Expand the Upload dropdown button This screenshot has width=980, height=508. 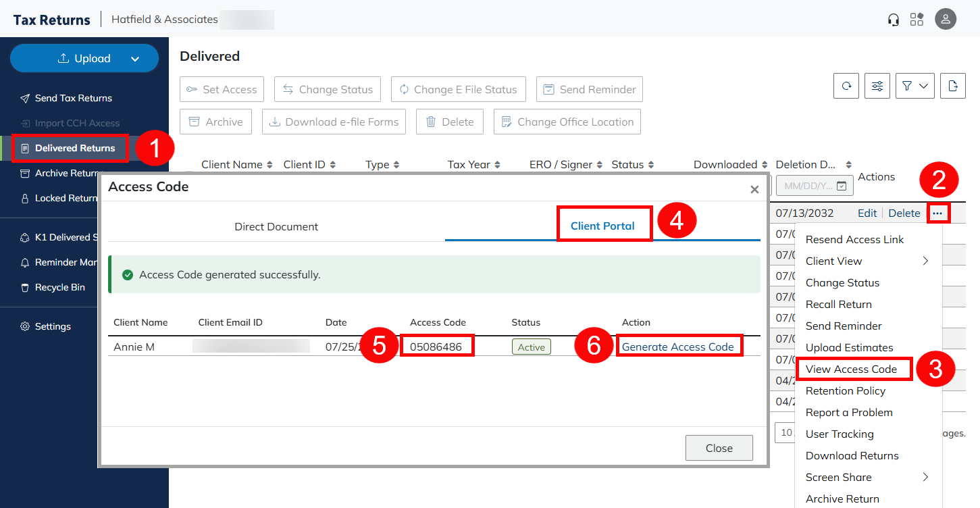[134, 59]
